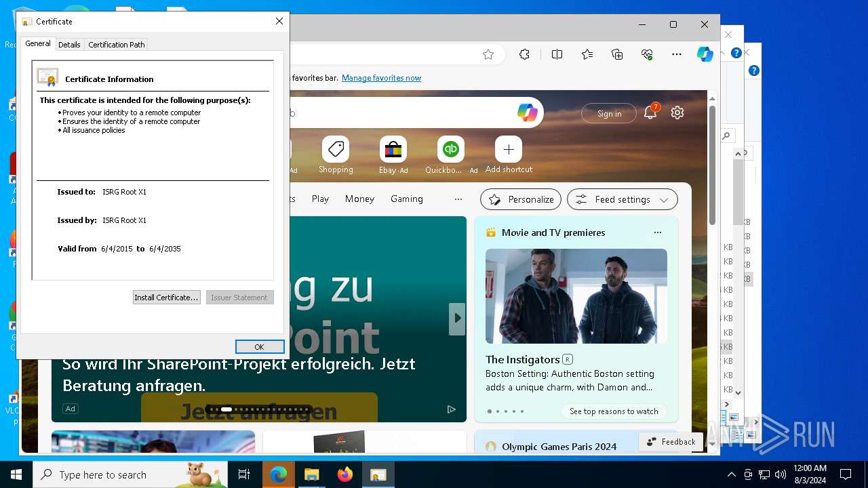The height and width of the screenshot is (488, 868).
Task: Click the Edge page vertical scrollbar
Action: 712,166
